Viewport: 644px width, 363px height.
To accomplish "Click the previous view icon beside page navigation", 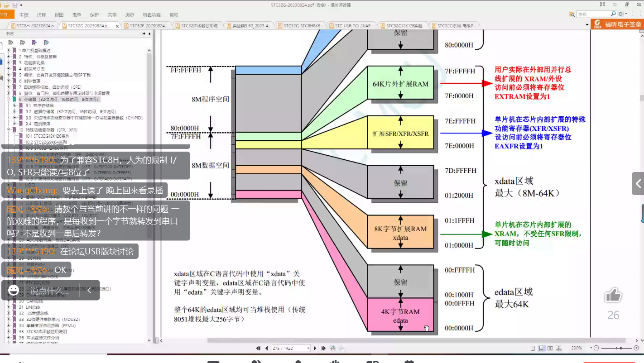I will [333, 348].
